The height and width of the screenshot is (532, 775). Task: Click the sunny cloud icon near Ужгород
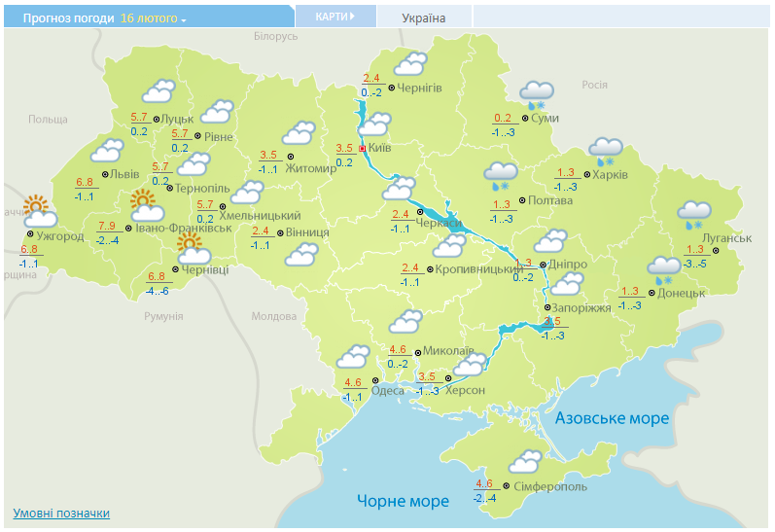coord(38,211)
